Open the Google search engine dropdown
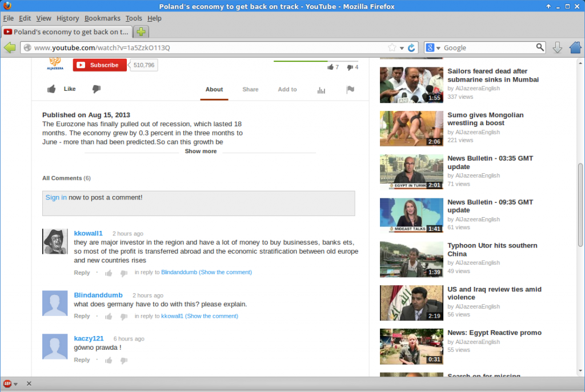Screen dimensions: 585x392 (x=434, y=48)
